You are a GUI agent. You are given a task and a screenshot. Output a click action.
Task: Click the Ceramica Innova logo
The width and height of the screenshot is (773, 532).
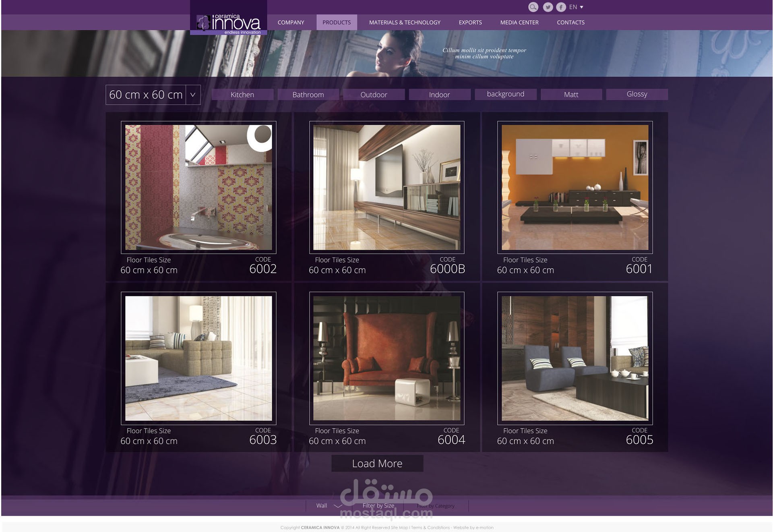pos(228,23)
